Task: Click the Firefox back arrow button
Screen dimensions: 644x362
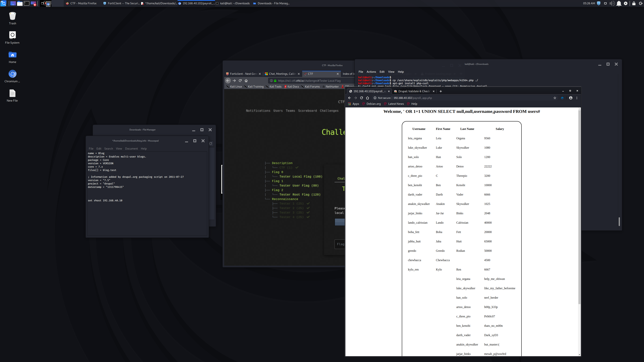Action: click(228, 81)
